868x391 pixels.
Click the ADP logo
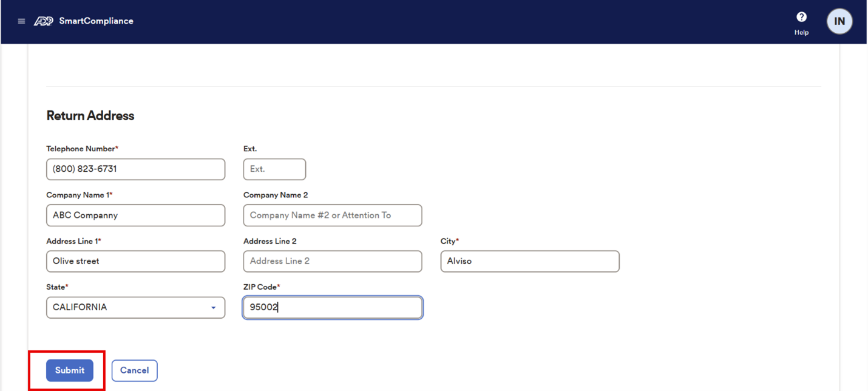(x=43, y=21)
